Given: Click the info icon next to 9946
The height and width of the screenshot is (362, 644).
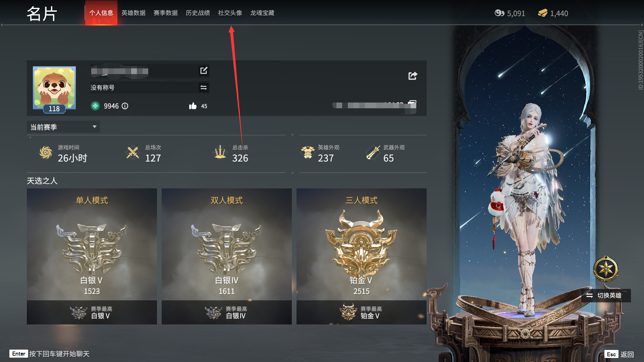Looking at the screenshot, I should [125, 106].
